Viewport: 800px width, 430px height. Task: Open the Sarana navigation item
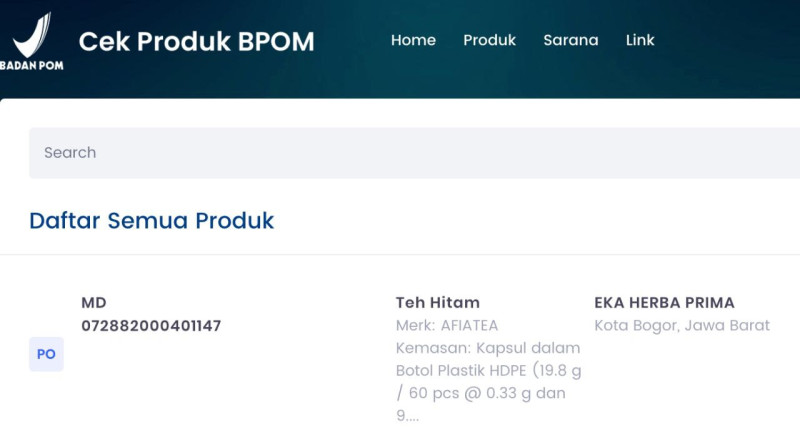coord(571,40)
